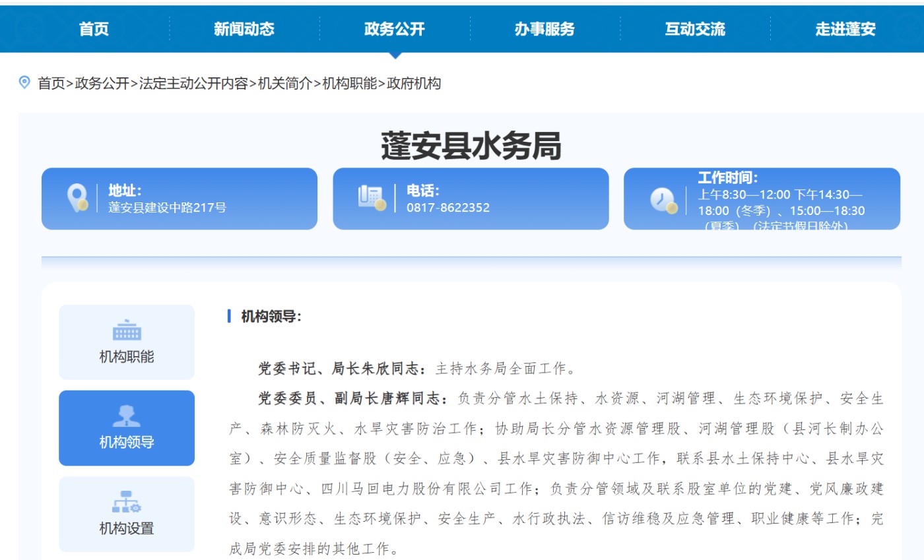Viewport: 924px width, 560px height.
Task: Click breadcrumb link 政府机构
Action: [414, 84]
